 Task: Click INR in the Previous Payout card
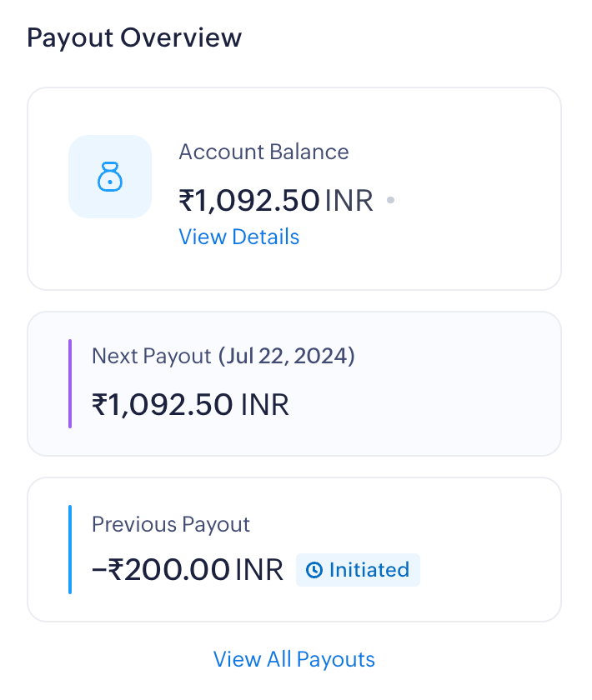click(x=259, y=570)
